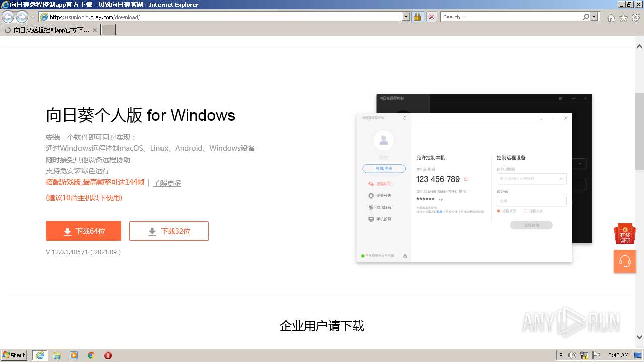Open the search provider dropdown arrow
This screenshot has width=644, height=362.
595,17
